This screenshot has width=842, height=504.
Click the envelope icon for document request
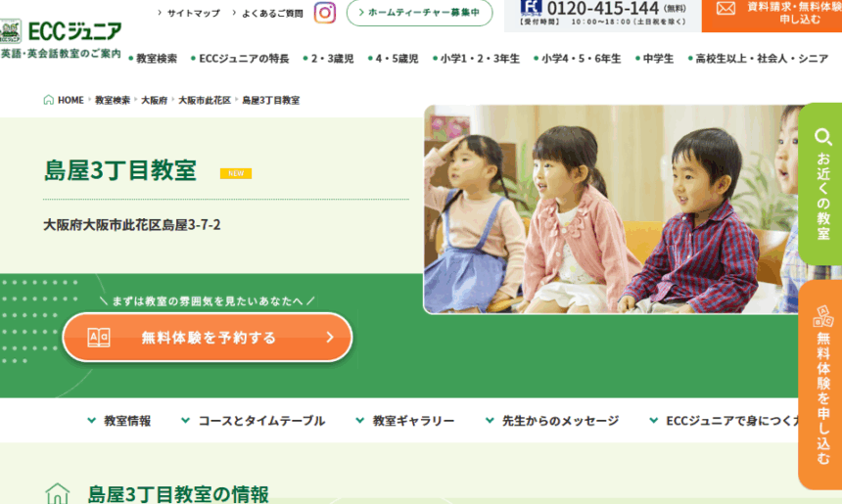tap(725, 8)
